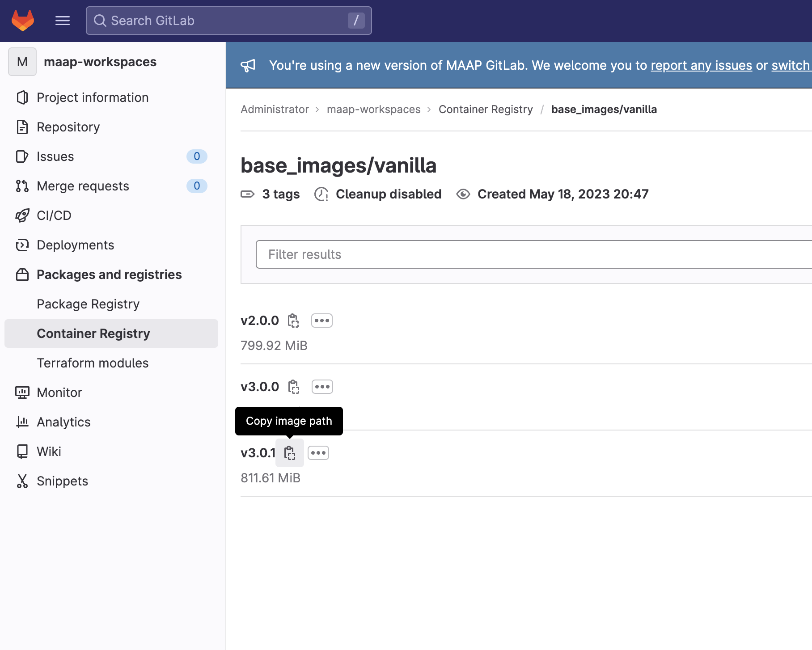
Task: Click the base_images/vanilla page heading
Action: 338,165
